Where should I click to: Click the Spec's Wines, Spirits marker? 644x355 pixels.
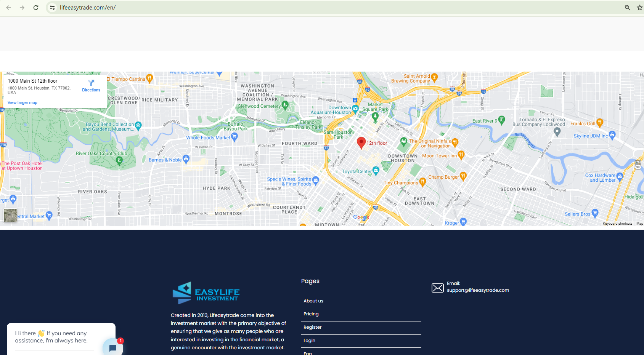(x=315, y=181)
